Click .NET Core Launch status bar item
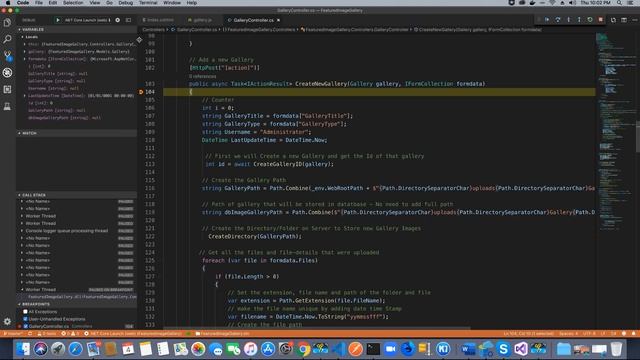Screen dimensions: 640x360 click(133, 333)
